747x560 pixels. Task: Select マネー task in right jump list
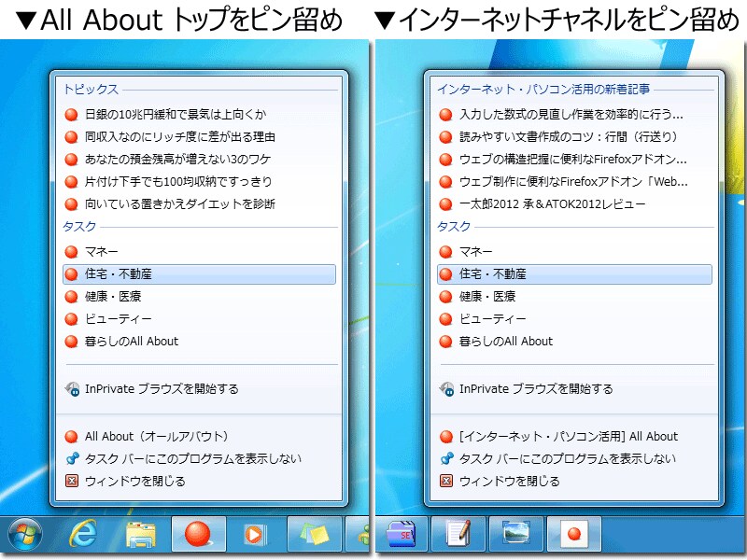574,251
